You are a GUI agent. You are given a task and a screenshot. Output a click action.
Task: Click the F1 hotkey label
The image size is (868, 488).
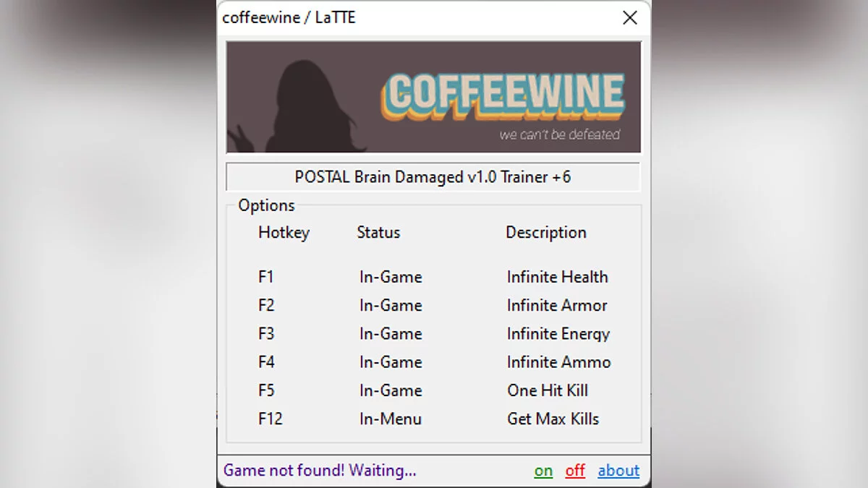tap(266, 277)
